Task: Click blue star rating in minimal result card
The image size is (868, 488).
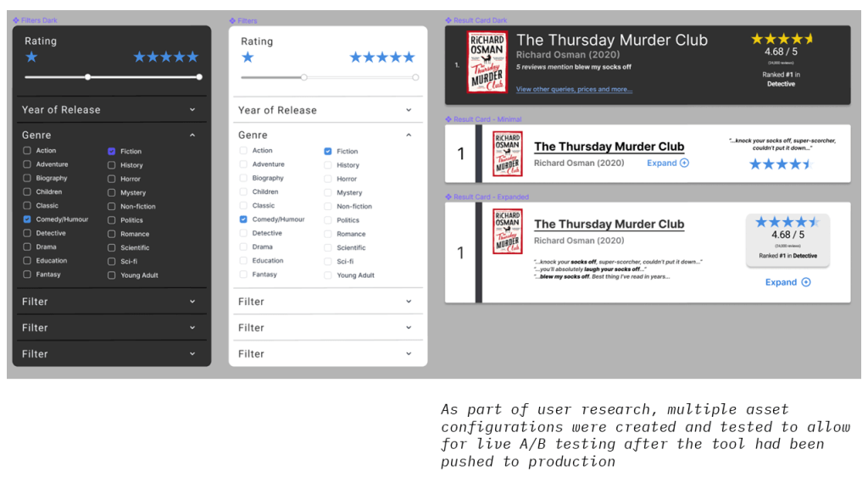Action: pyautogui.click(x=781, y=164)
